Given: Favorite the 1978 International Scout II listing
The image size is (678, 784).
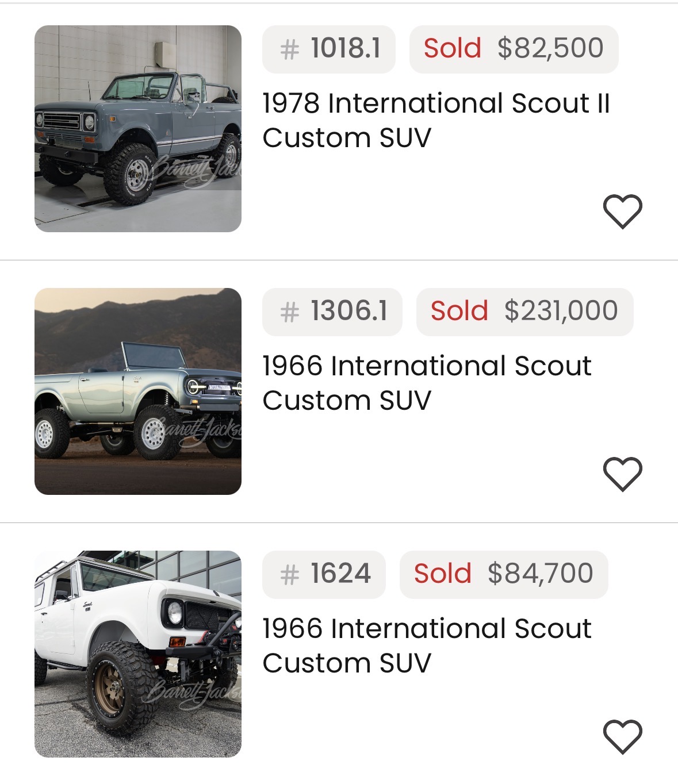Looking at the screenshot, I should pyautogui.click(x=622, y=212).
